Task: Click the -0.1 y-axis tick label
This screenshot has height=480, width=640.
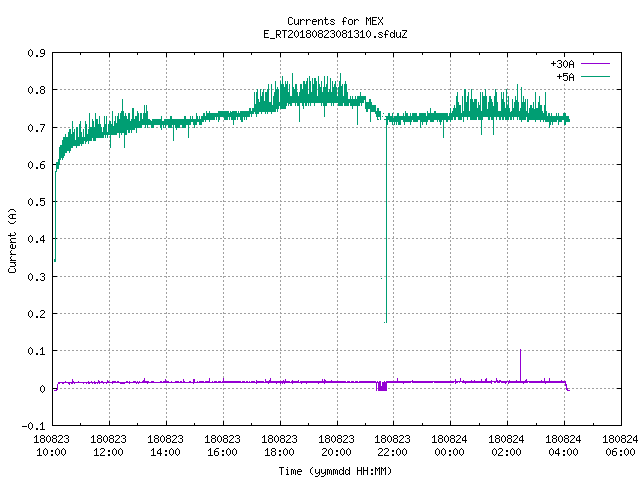Action: point(34,426)
